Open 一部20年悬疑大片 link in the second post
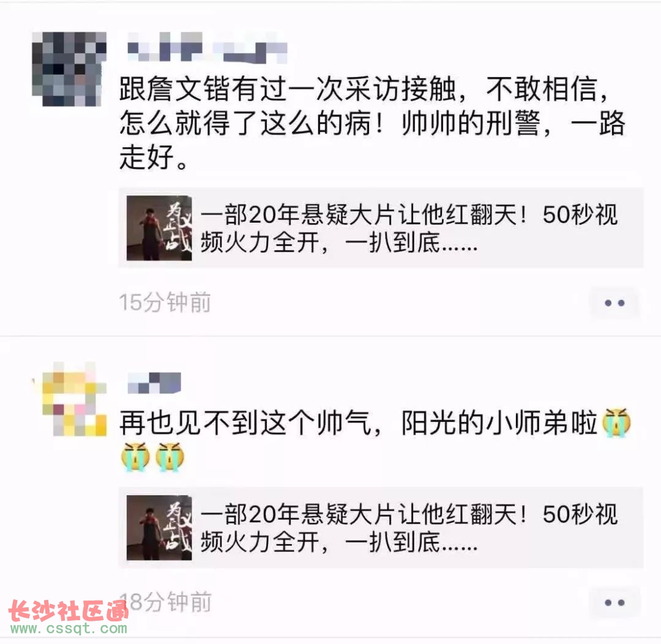661x644 pixels. (409, 528)
